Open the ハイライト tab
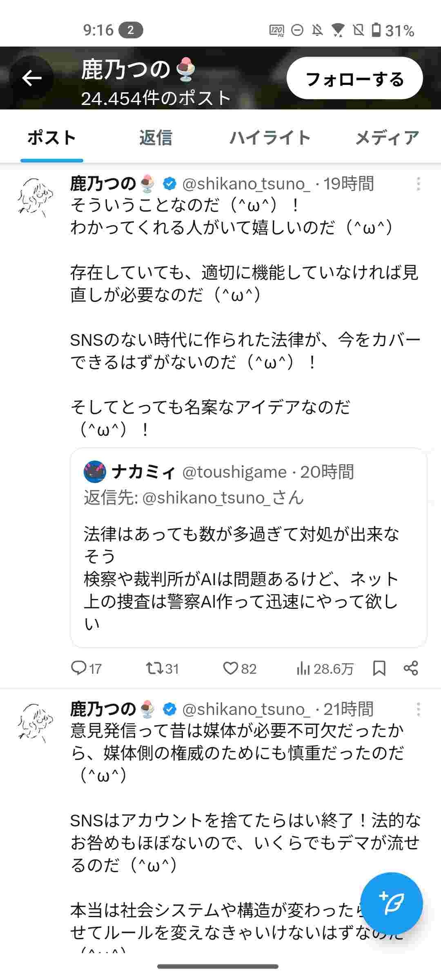441x980 pixels. pos(270,138)
